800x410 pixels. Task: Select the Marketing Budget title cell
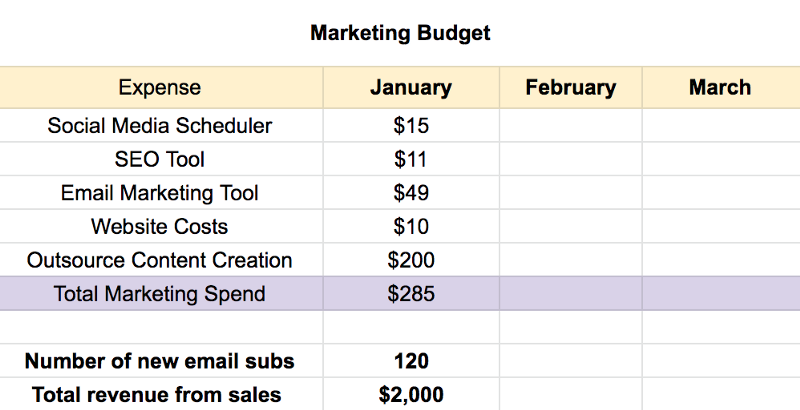[x=400, y=34]
